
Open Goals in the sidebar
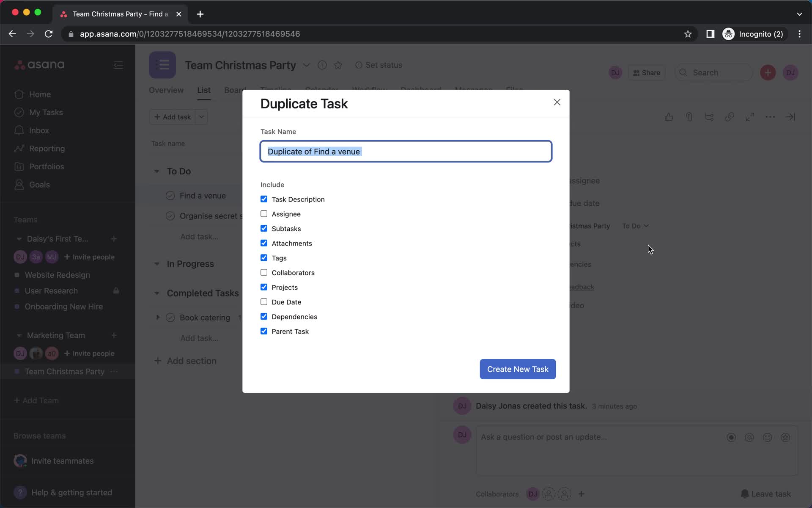point(39,185)
